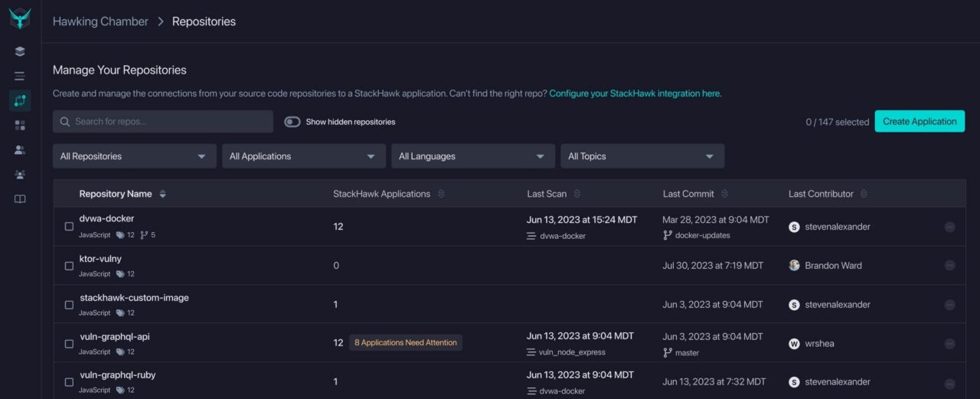Select the vuln-graphql-api checkbox
This screenshot has height=399, width=980.
point(69,344)
